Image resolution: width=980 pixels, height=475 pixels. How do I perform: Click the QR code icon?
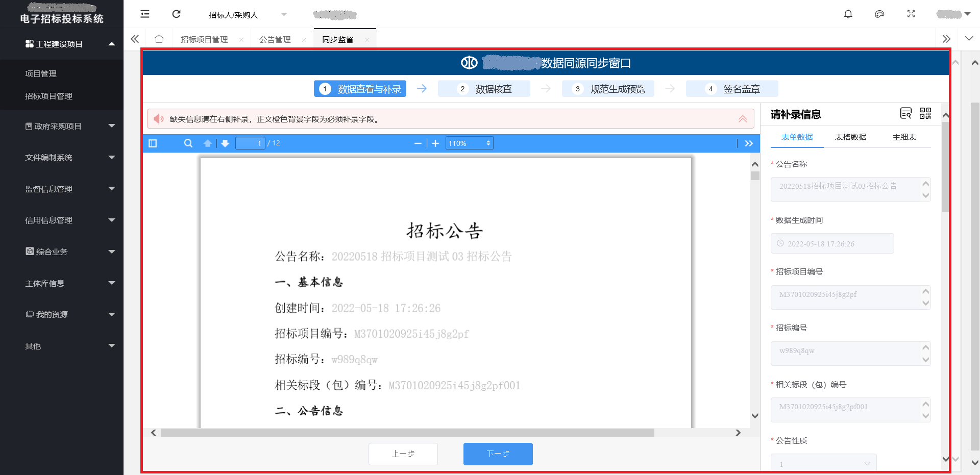pos(925,113)
